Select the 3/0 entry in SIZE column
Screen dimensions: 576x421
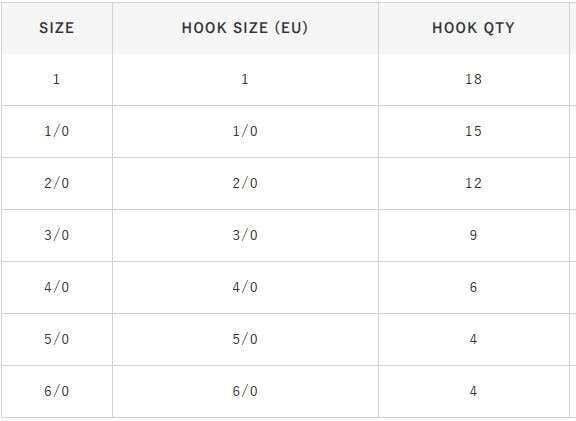[57, 235]
